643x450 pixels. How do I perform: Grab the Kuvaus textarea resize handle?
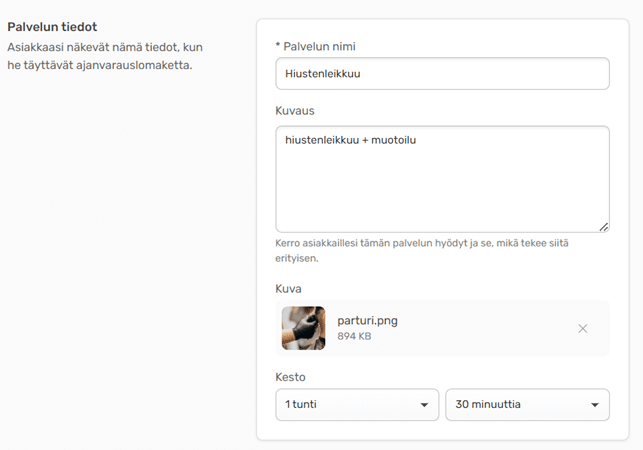point(603,226)
